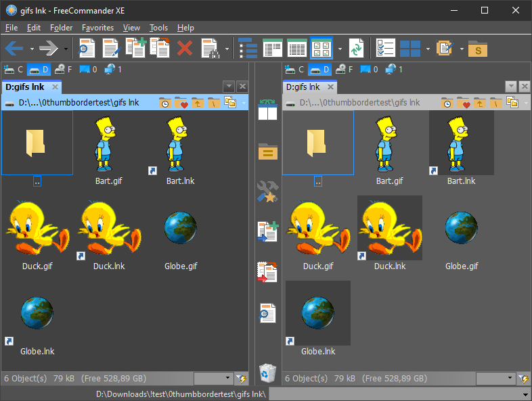
Task: Click the edit file toolbar icon
Action: click(x=111, y=48)
